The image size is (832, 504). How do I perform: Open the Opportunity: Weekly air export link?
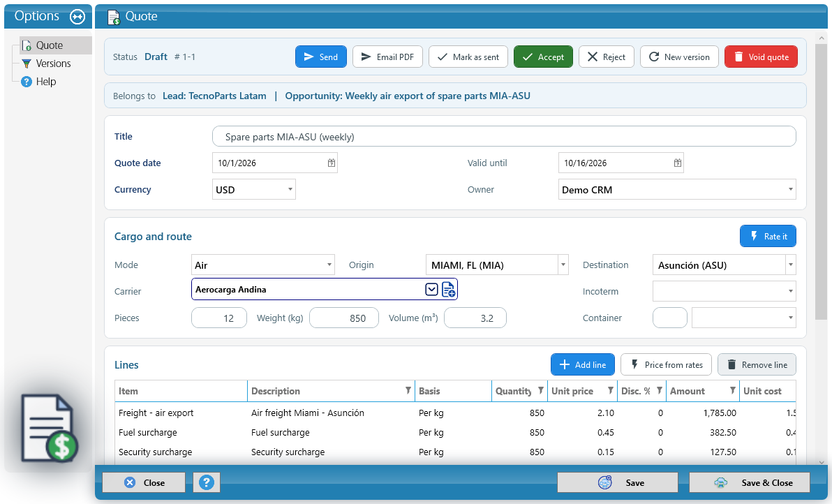point(408,96)
